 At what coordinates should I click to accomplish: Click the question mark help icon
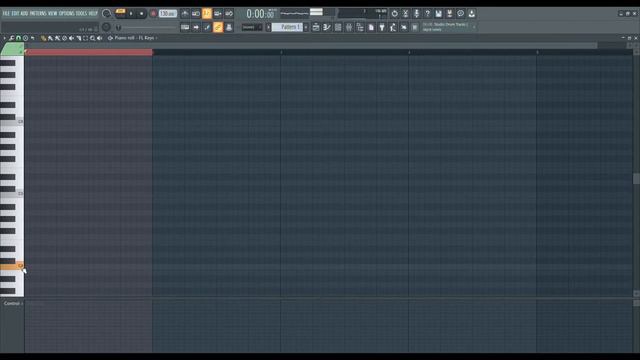(x=427, y=13)
